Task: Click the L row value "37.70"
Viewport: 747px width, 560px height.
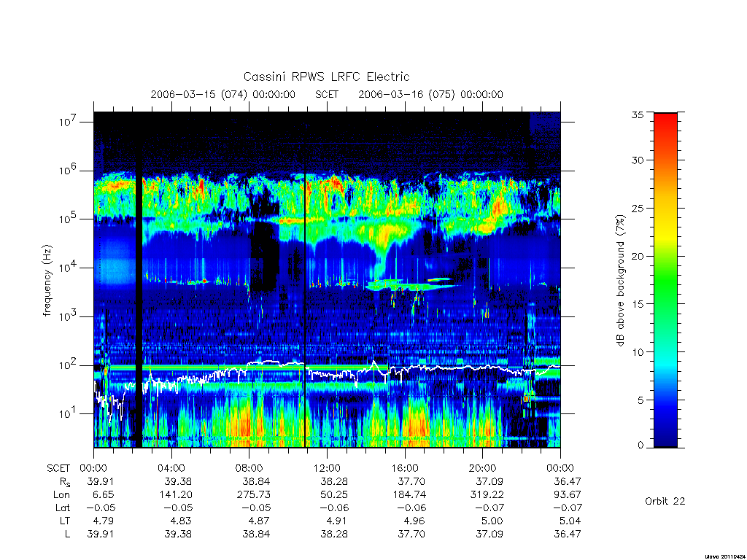Action: 412,534
